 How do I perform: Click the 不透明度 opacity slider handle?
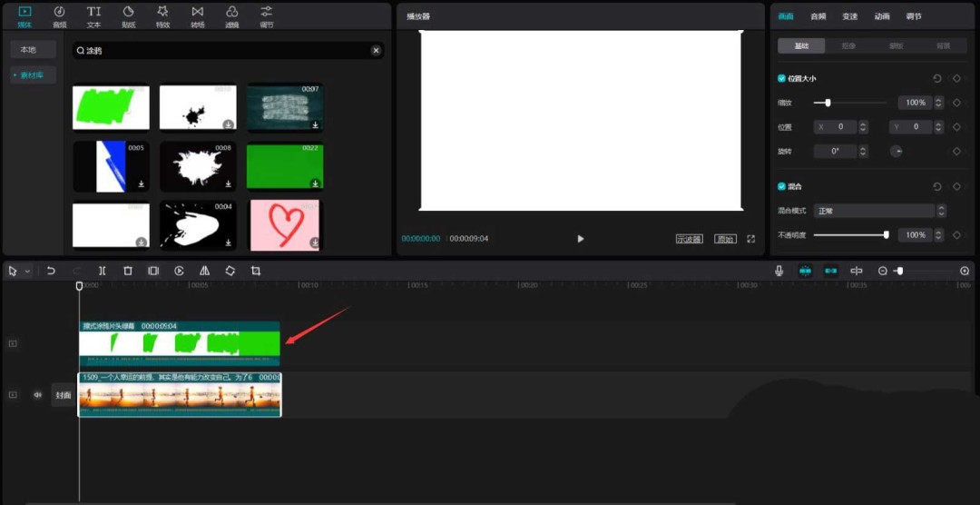tap(886, 235)
